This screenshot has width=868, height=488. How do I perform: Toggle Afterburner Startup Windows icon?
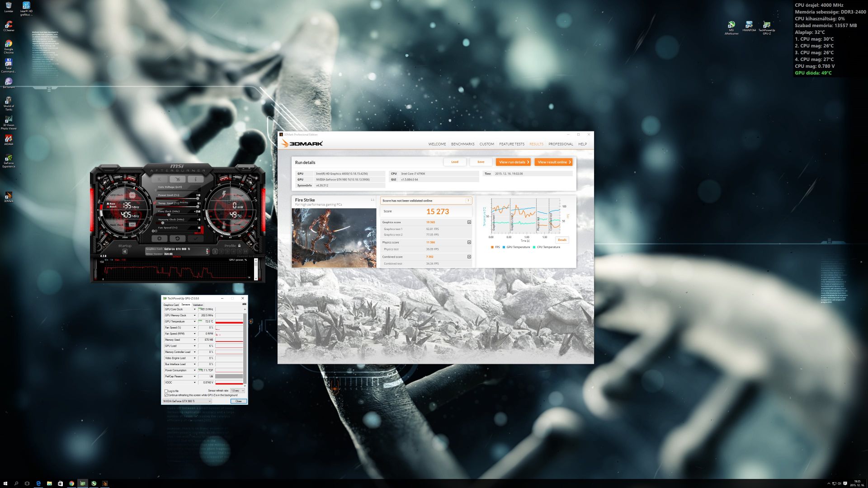coord(125,251)
